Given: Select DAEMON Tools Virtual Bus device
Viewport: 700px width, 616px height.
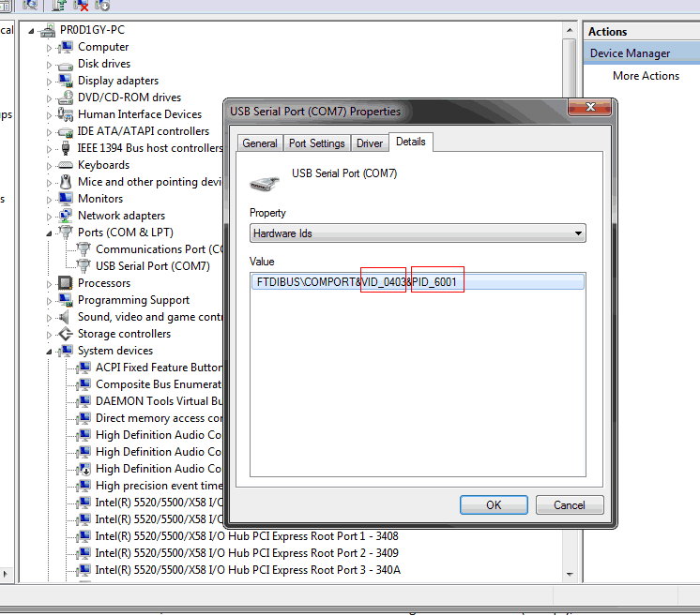Looking at the screenshot, I should (x=158, y=401).
